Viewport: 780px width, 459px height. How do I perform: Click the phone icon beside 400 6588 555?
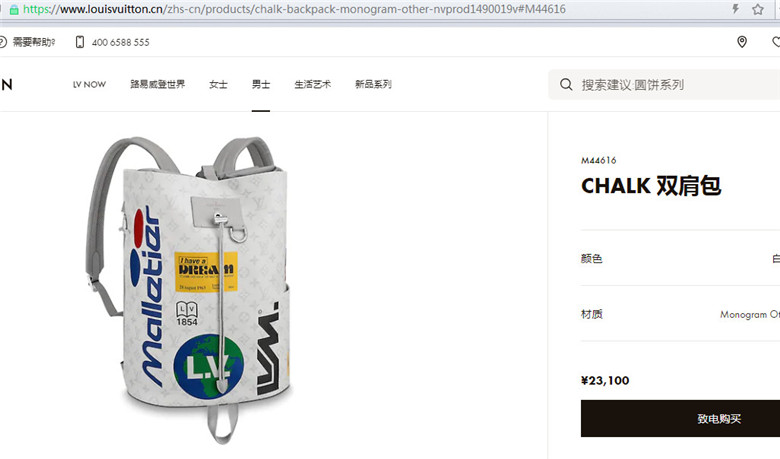80,42
